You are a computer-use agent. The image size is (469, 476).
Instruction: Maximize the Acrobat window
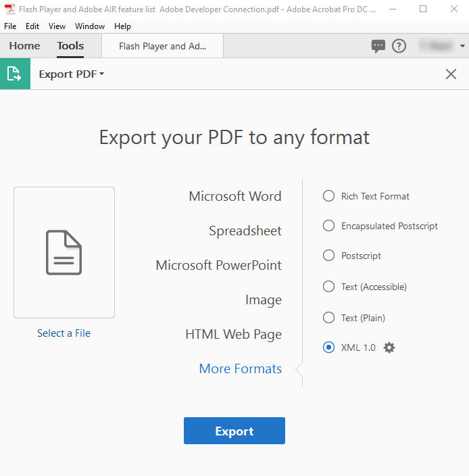coord(423,9)
